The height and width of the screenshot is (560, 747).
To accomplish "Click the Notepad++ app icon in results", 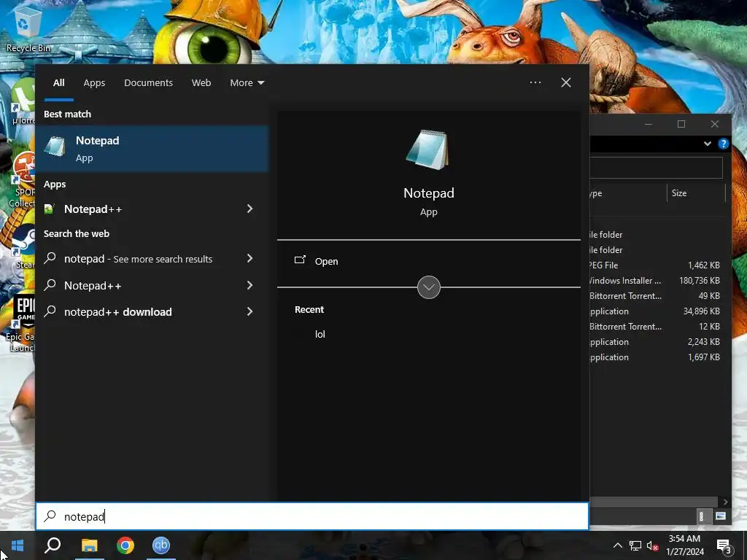I will 50,209.
